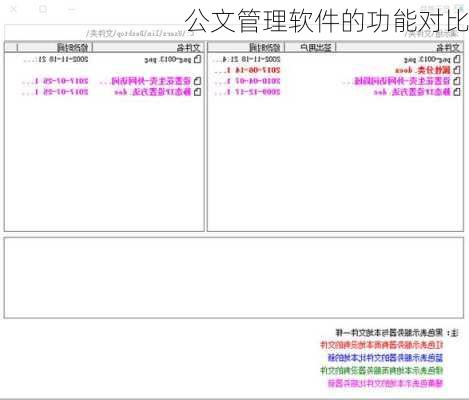Viewport: 469px width, 400px height.
Task: Select 静态IP设置方法.doc in the 签出用户 panel
Action: pyautogui.click(x=412, y=92)
